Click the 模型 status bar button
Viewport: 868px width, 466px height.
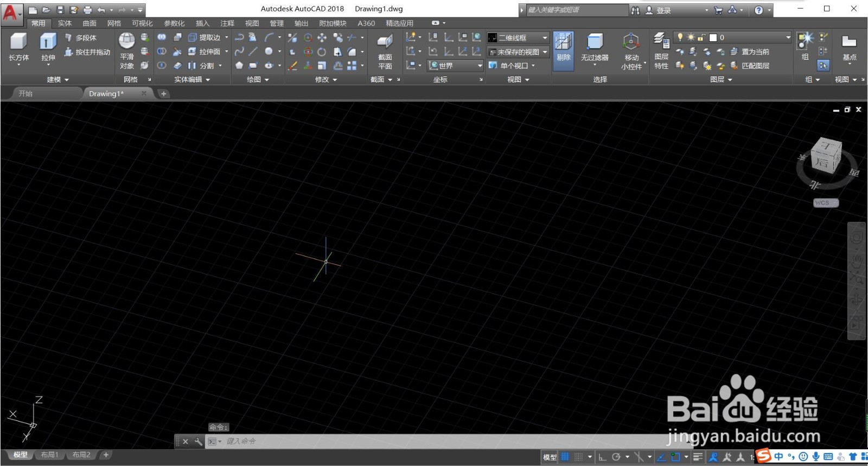[x=550, y=457]
